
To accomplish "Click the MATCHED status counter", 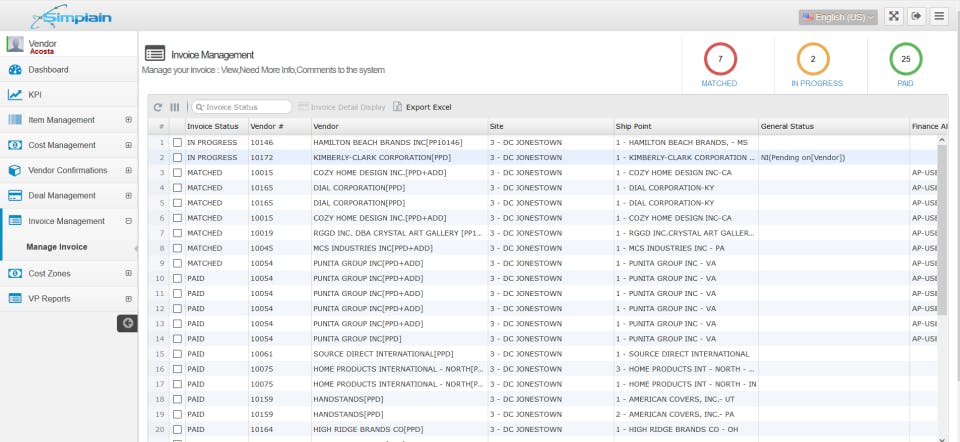I will click(719, 66).
